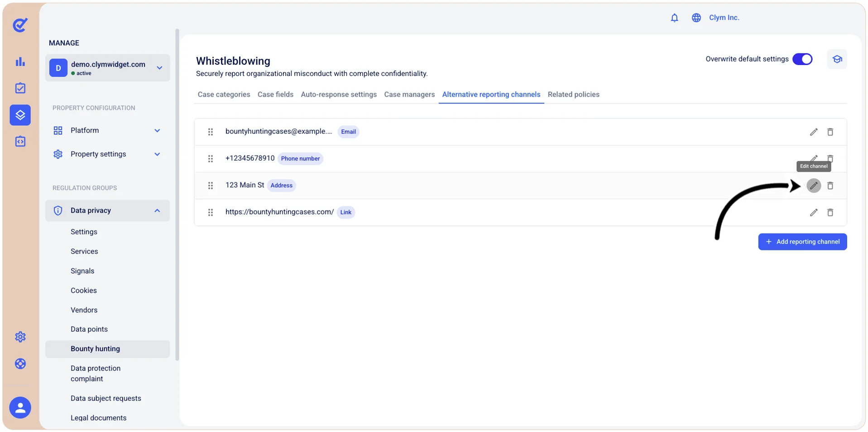Open Data subject requests item
This screenshot has height=432, width=868.
tap(106, 399)
